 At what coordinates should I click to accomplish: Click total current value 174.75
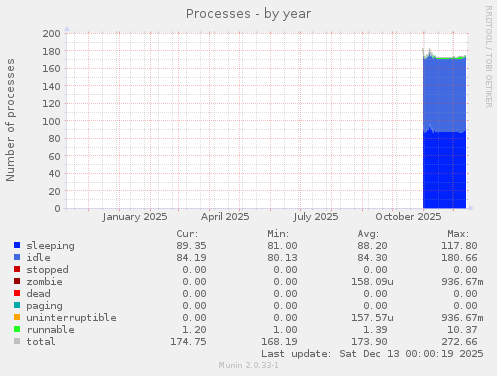(188, 342)
